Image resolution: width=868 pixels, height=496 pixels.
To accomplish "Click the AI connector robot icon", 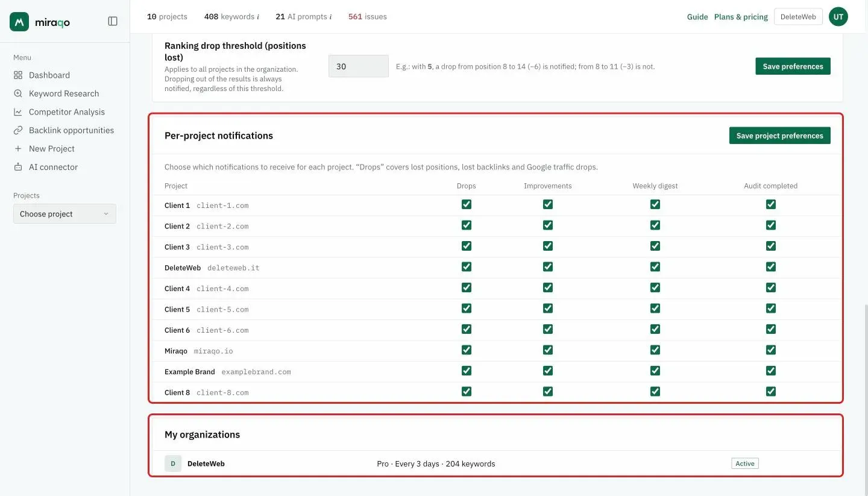I will point(18,167).
